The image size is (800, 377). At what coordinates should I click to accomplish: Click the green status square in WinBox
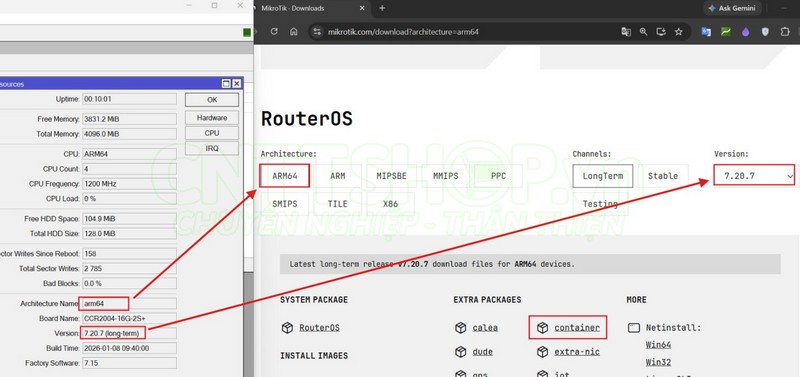point(247,32)
